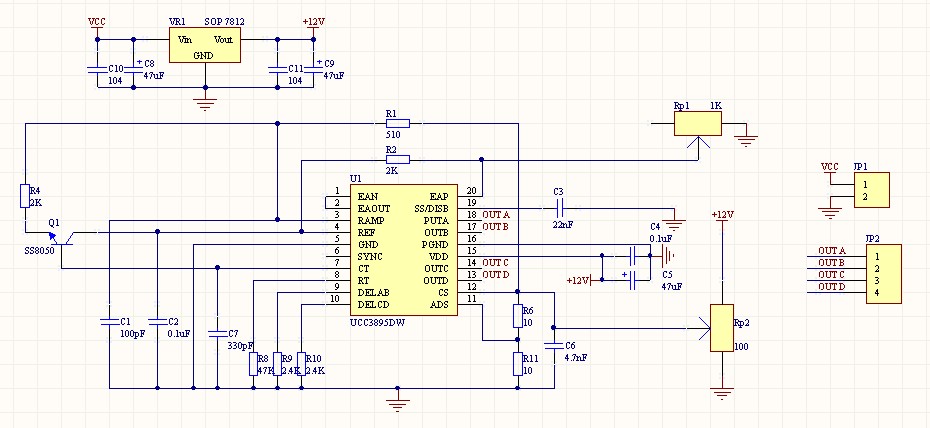Select the SS8050 transistor Q1
The image size is (930, 428).
pos(61,238)
